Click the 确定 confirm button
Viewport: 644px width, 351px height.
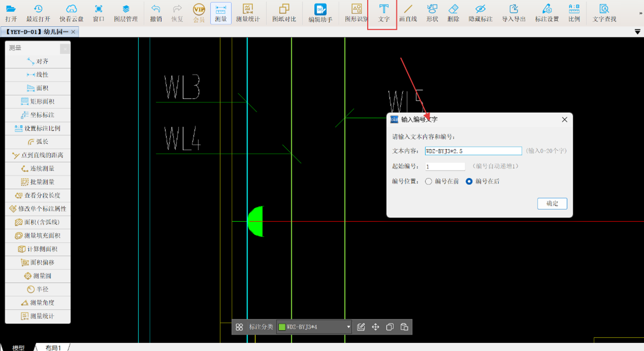tap(552, 203)
